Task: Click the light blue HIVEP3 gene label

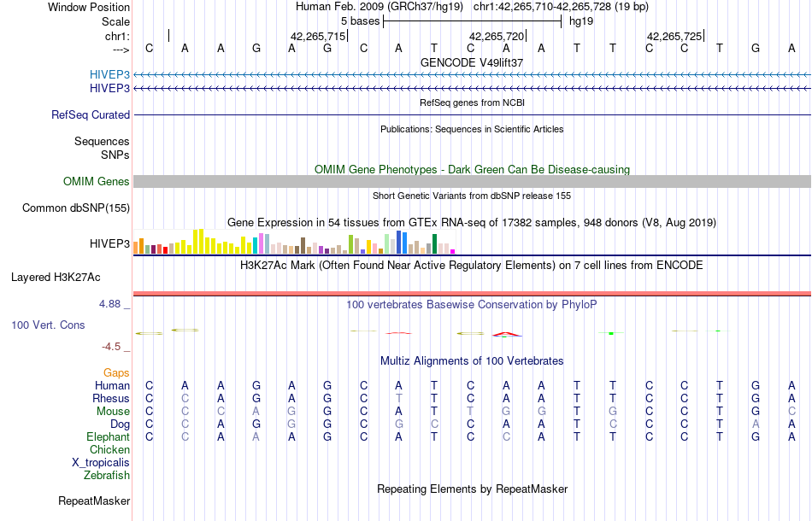Action: pos(109,75)
